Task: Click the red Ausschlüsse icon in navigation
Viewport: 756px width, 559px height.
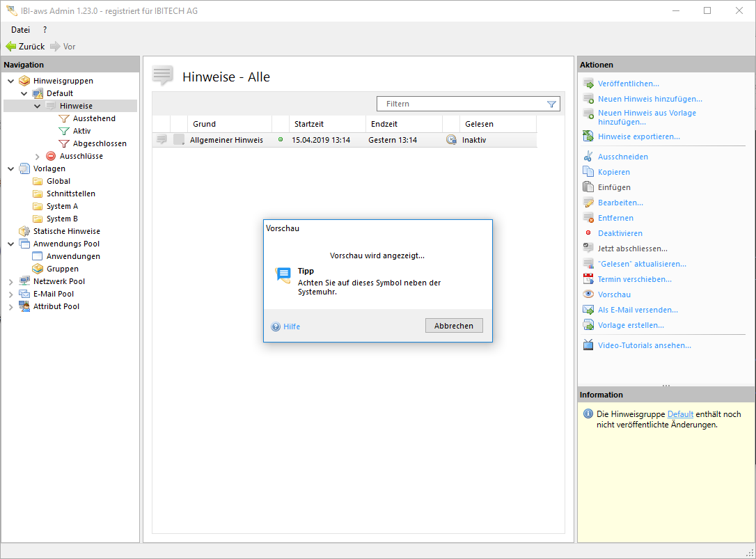Action: click(x=51, y=156)
